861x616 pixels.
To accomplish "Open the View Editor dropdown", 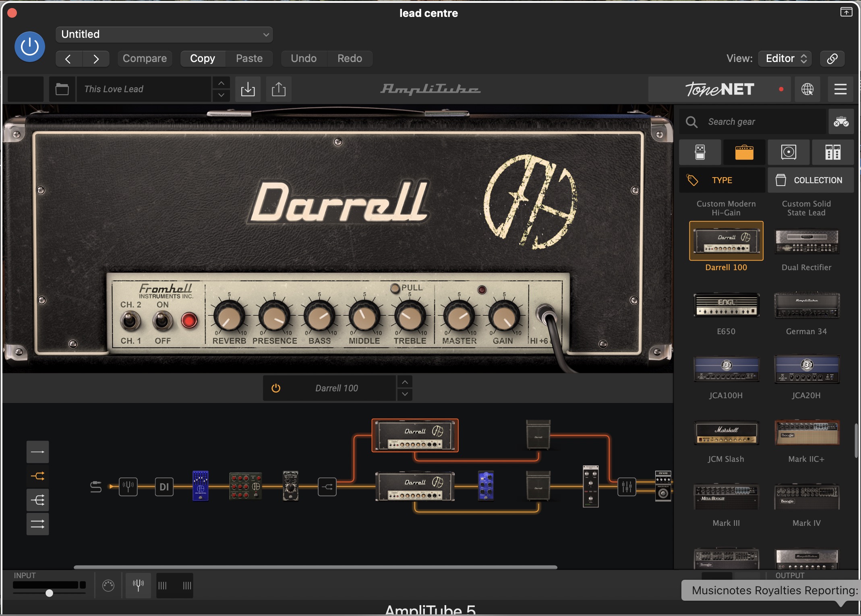I will tap(785, 59).
